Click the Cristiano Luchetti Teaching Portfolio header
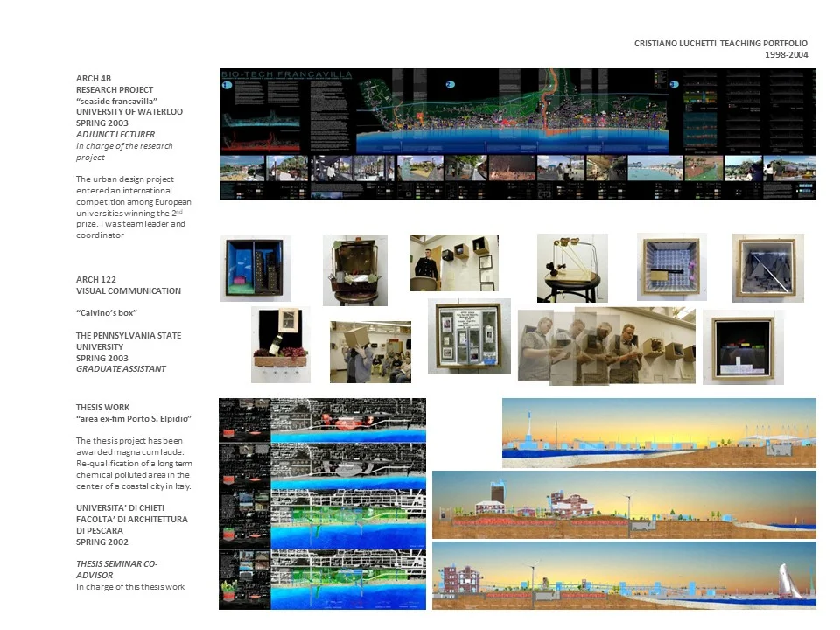This screenshot has height=630, width=840. 720,44
